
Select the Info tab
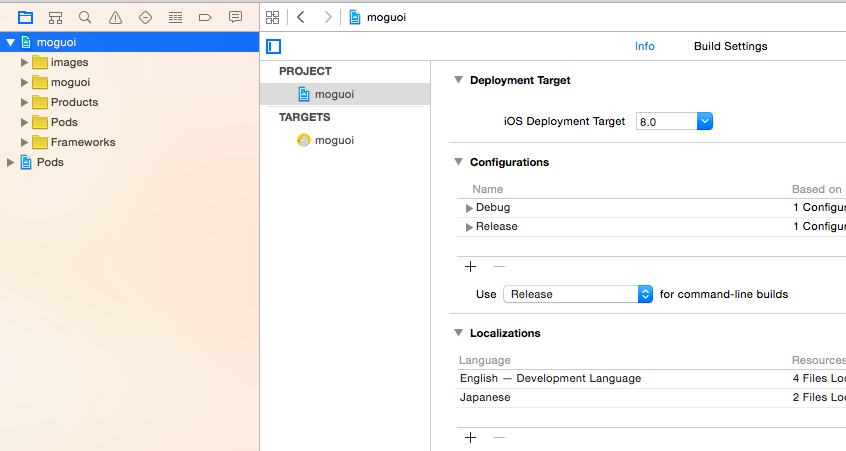coord(645,46)
